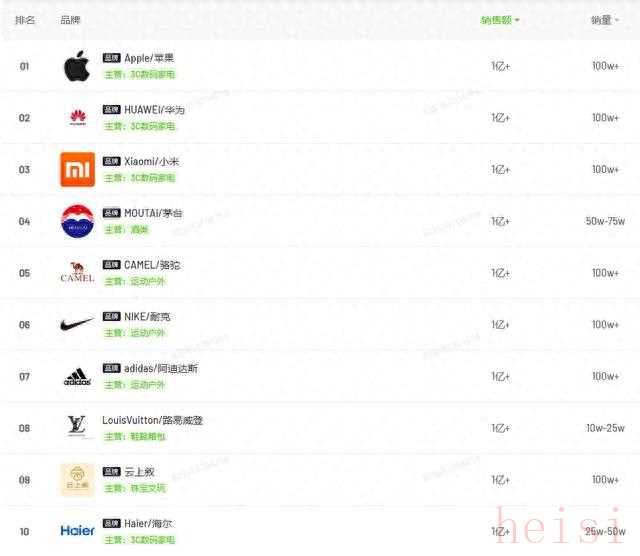This screenshot has height=556, width=640.
Task: Select the Louis Vuitton LV logo
Action: (77, 427)
